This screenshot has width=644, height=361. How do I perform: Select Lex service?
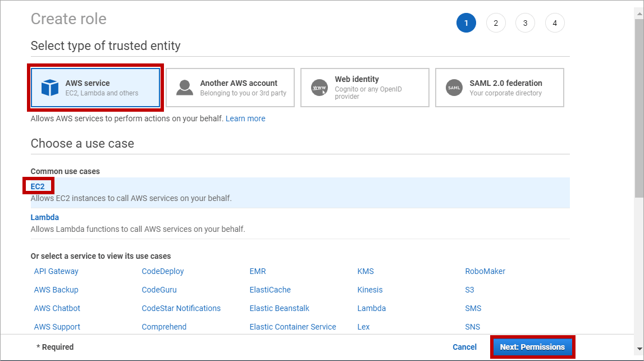point(363,327)
